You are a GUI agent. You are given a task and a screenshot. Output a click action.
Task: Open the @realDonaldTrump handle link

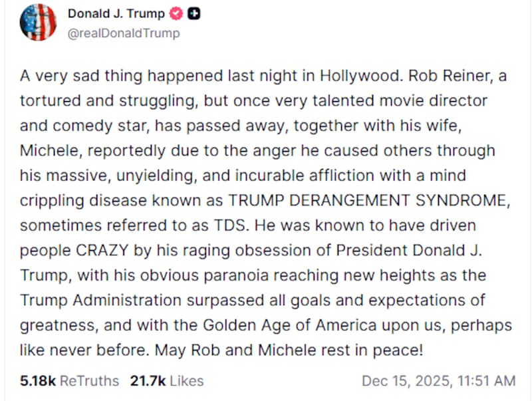(124, 33)
